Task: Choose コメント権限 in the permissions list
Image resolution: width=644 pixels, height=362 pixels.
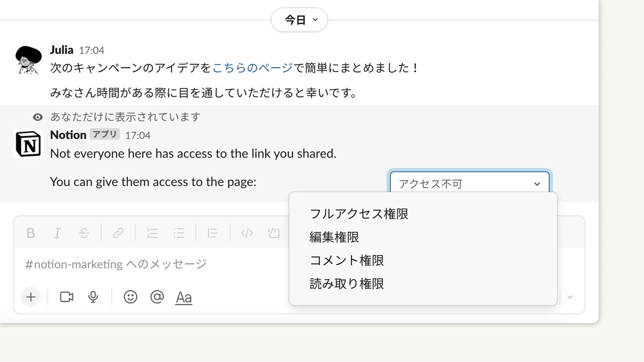Action: click(x=346, y=261)
